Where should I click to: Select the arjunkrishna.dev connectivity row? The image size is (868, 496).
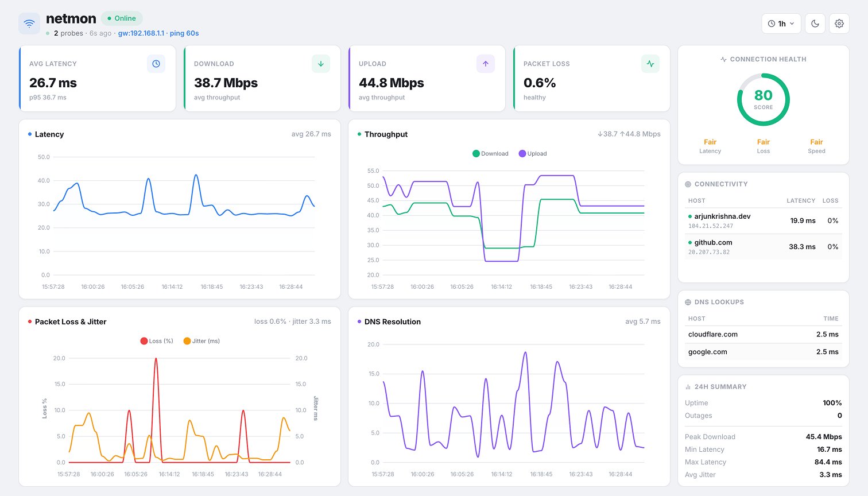[x=763, y=221]
